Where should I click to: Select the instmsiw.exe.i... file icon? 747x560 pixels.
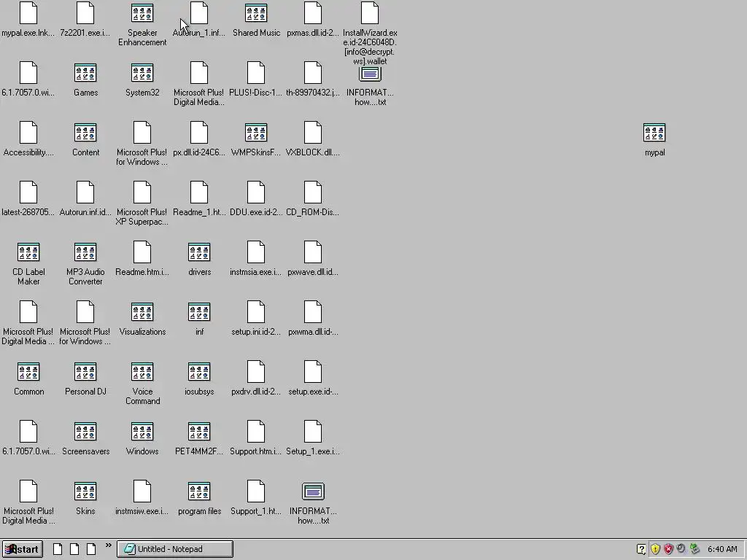[x=142, y=491]
